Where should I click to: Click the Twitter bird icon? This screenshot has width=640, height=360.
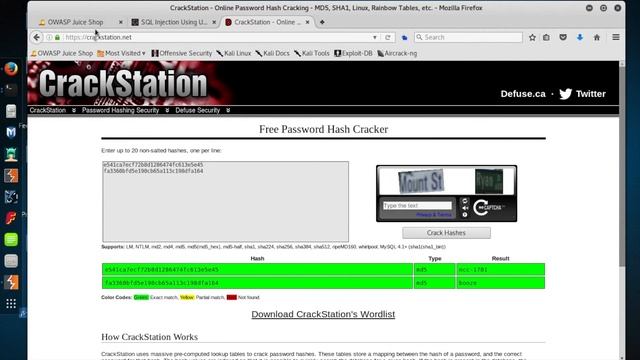tap(565, 94)
